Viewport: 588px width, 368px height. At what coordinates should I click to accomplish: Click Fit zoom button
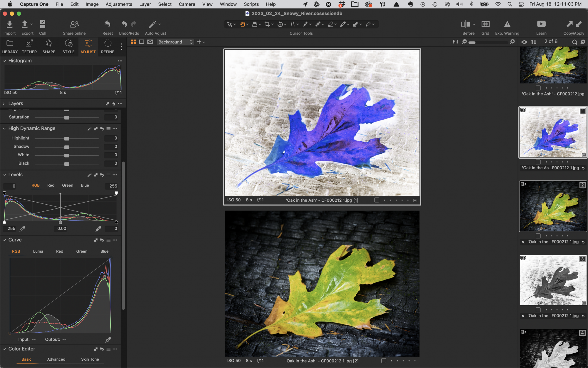(455, 42)
